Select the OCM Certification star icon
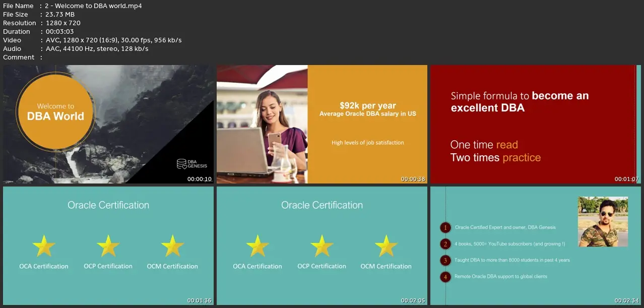Image resolution: width=644 pixels, height=308 pixels. coord(172,247)
